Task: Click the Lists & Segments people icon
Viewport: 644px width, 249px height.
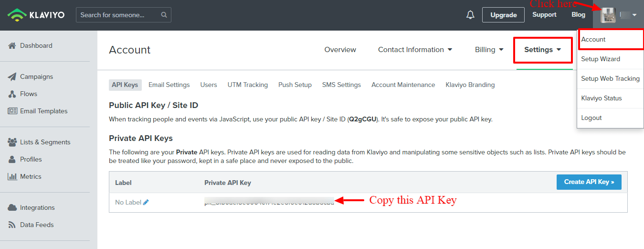Action: click(12, 142)
